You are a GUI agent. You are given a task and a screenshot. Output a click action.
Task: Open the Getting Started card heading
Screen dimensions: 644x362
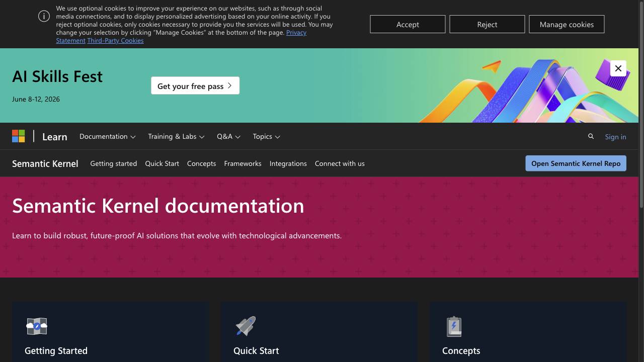coord(56,350)
